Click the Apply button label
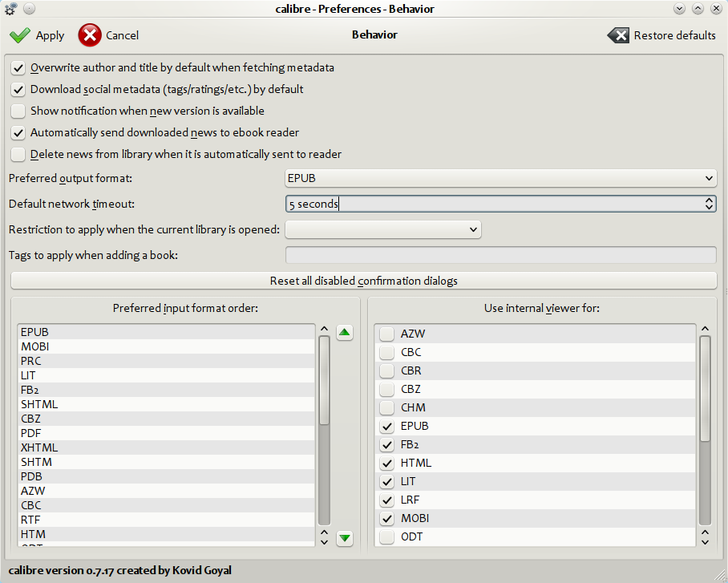Viewport: 728px width, 583px height. pos(51,35)
